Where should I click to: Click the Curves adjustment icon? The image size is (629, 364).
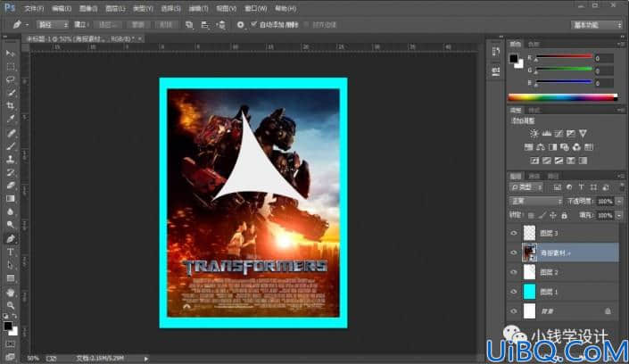pos(559,133)
